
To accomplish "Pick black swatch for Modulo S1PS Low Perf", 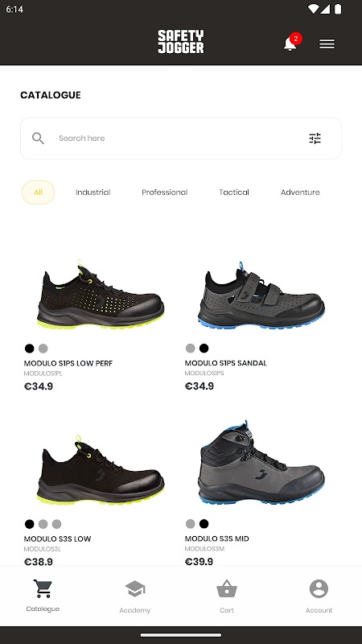I will click(x=29, y=349).
